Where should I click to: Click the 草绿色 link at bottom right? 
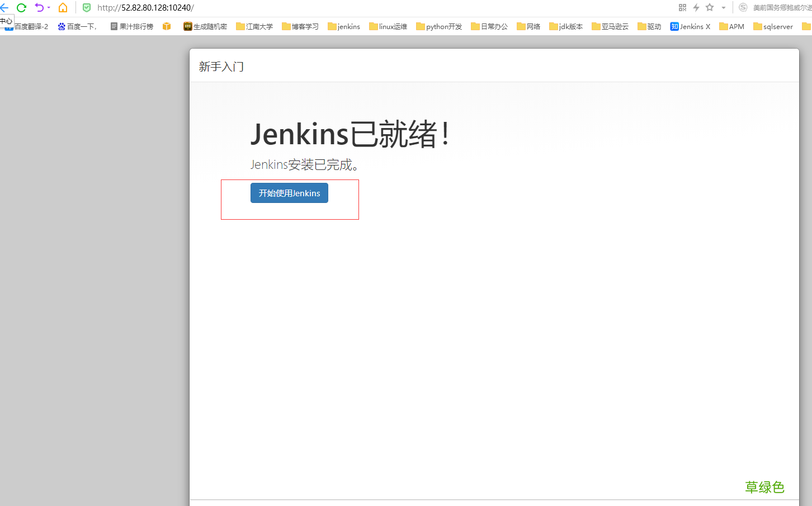pyautogui.click(x=765, y=487)
